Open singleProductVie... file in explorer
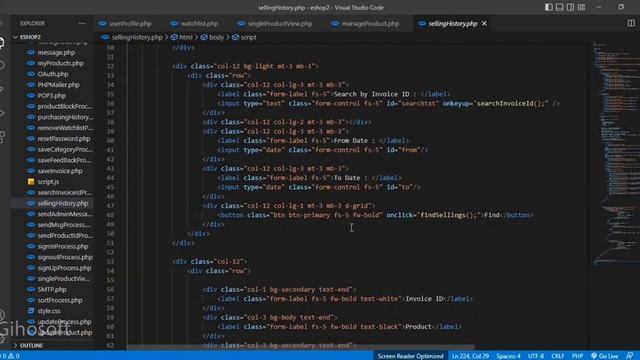Image resolution: width=640 pixels, height=360 pixels. click(x=63, y=279)
